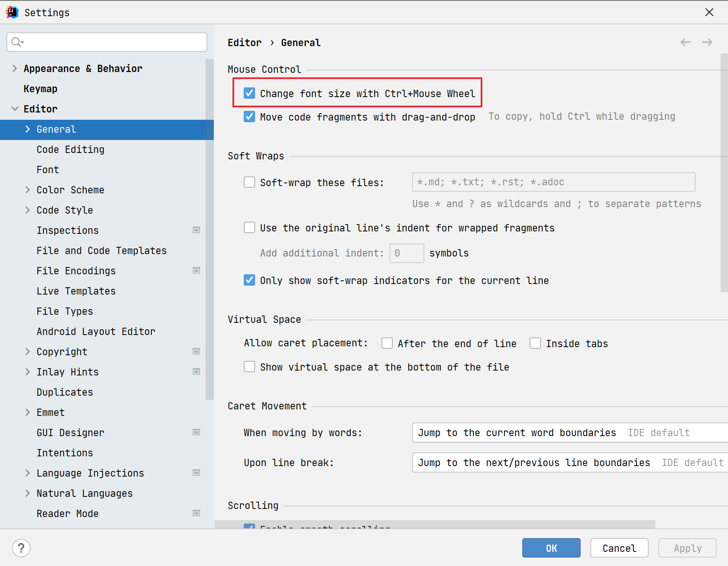Click the settings tree vertical scrollbar

pos(209,229)
